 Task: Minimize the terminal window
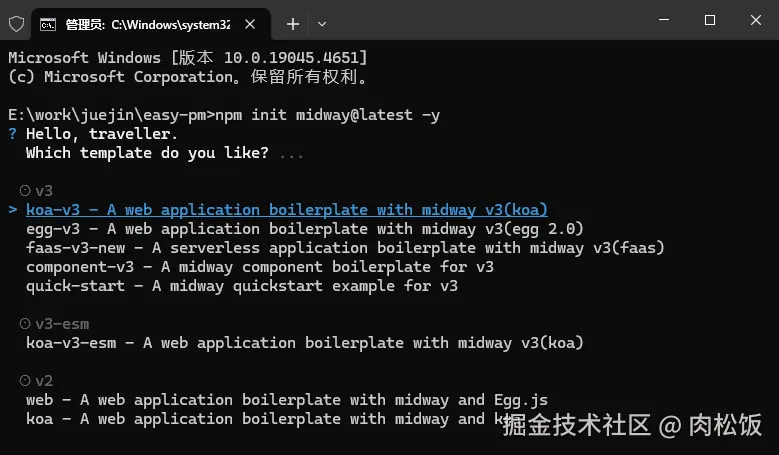(664, 20)
